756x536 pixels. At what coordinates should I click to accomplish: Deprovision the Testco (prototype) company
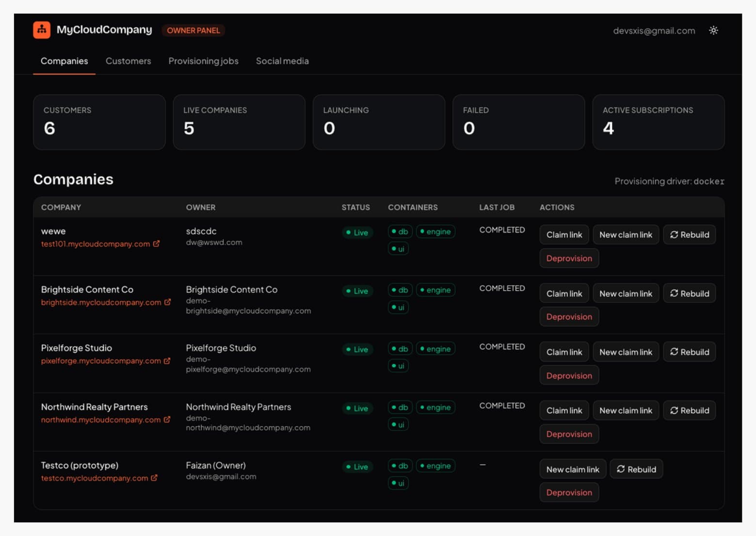tap(569, 492)
